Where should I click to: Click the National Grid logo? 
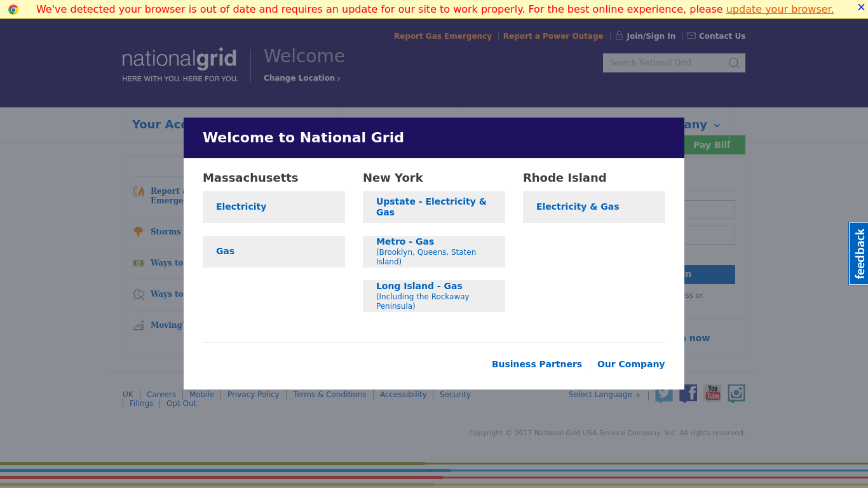coord(180,65)
